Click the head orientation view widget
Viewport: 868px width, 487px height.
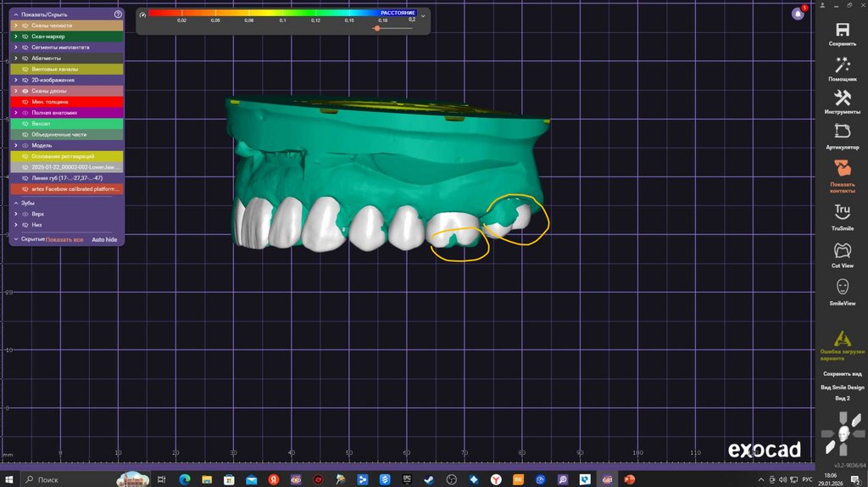843,433
